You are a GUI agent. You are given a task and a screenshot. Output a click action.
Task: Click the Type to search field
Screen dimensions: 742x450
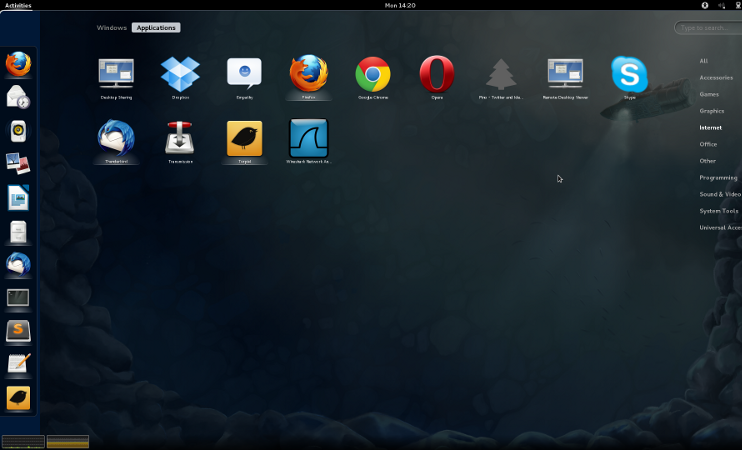(710, 28)
